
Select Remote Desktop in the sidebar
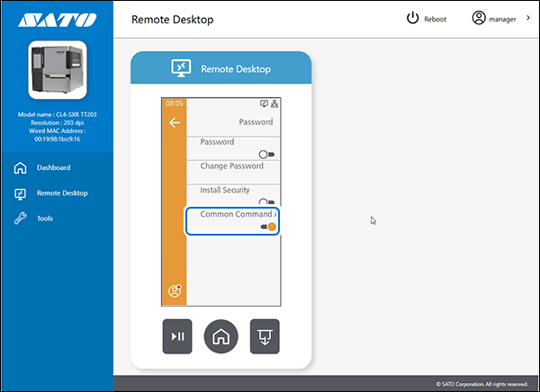coord(61,193)
